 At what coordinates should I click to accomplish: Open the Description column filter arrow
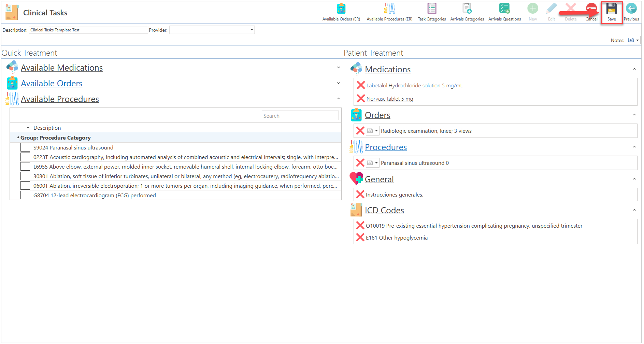[x=28, y=128]
